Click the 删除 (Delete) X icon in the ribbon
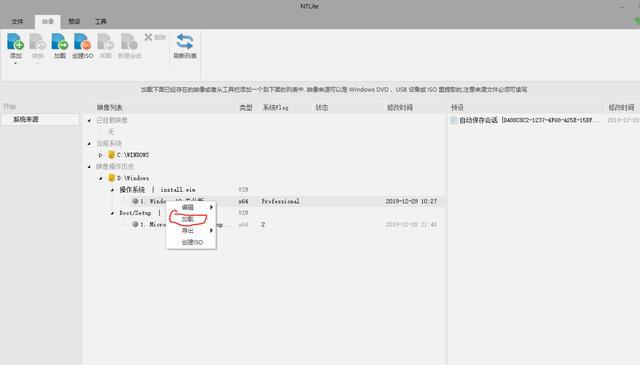The height and width of the screenshot is (365, 640). [148, 37]
